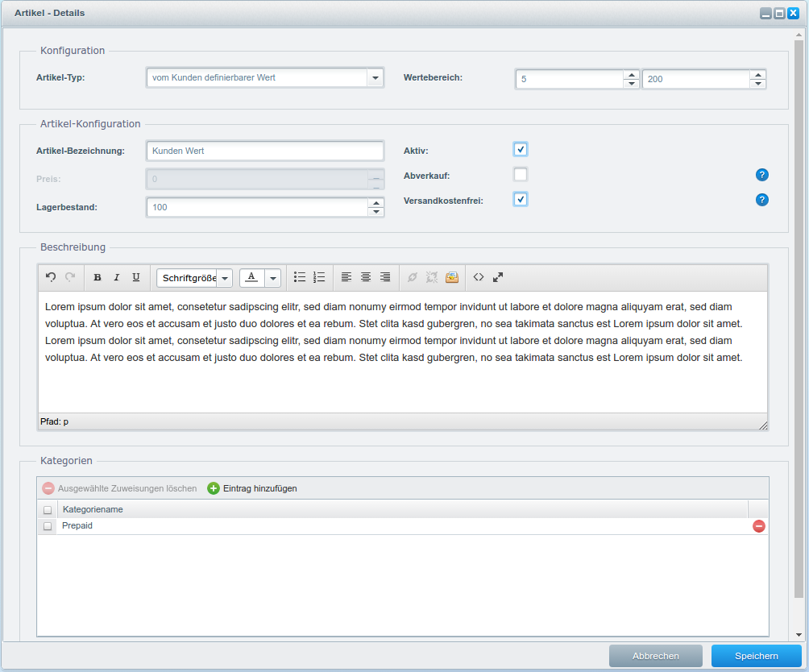The image size is (809, 672).
Task: Click Eintrag hinzufügen to add category
Action: coord(252,488)
